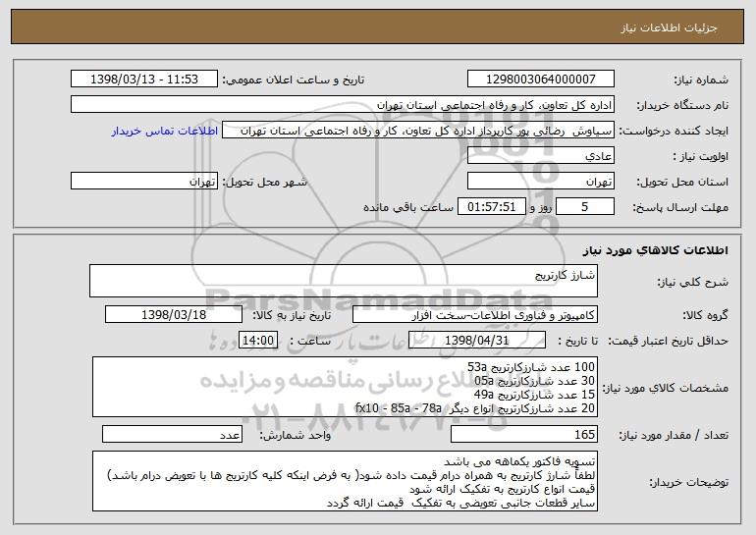Click the delivery province field تهران
Screen dimensions: 756x535
click(540, 182)
